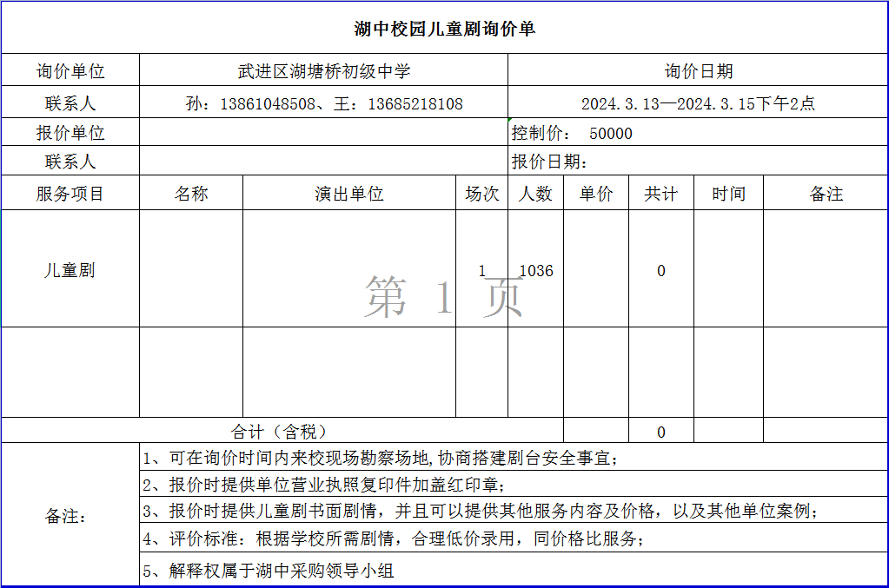
Task: Select the 儿童剧 service item cell
Action: (70, 268)
